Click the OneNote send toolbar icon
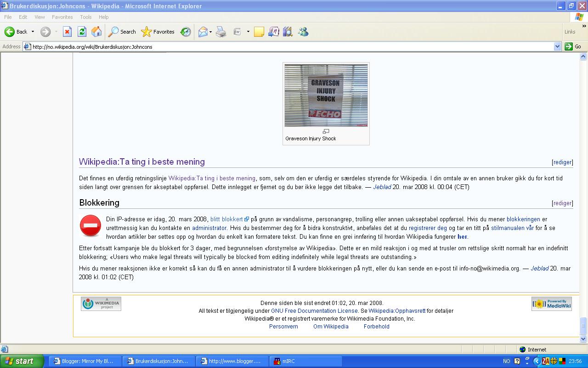Screen dimensions: 588x368 tap(274, 32)
